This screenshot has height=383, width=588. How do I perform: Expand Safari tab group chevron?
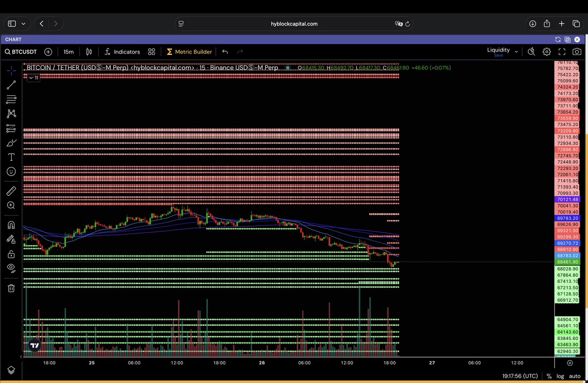[23, 24]
